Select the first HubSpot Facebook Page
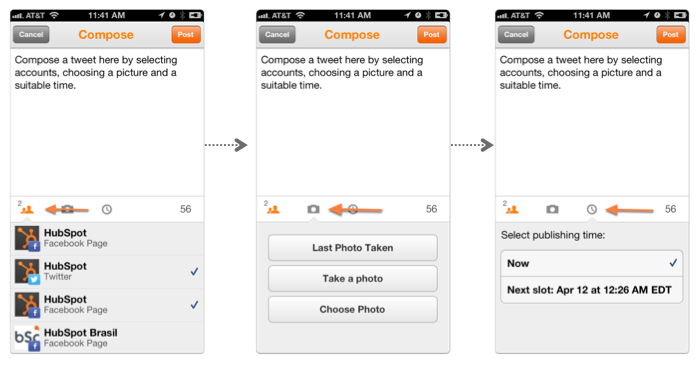This screenshot has height=366, width=699. click(107, 239)
